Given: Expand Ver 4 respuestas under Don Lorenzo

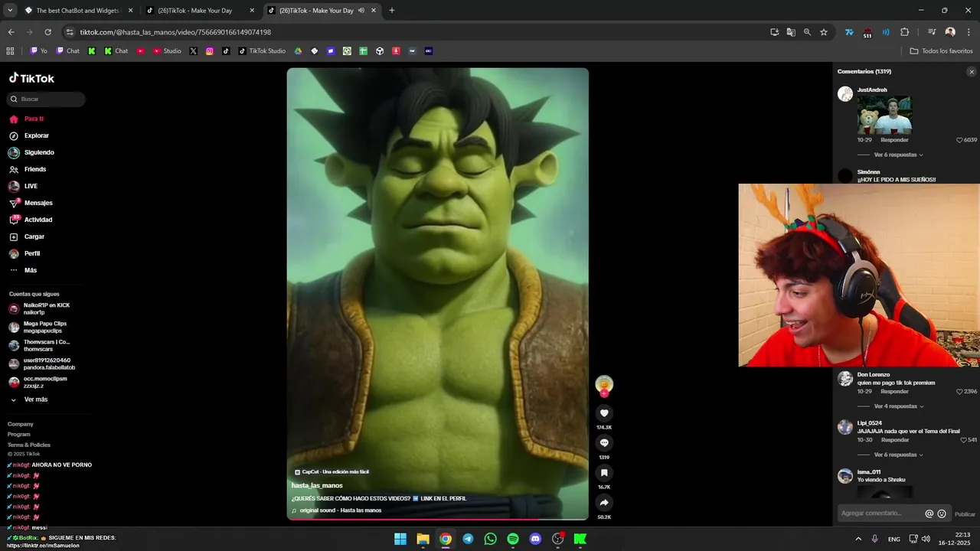Looking at the screenshot, I should pos(897,406).
